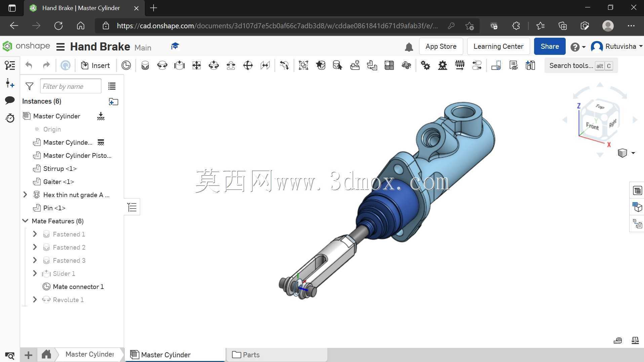Expand the Fastened 1 mate

coord(35,234)
